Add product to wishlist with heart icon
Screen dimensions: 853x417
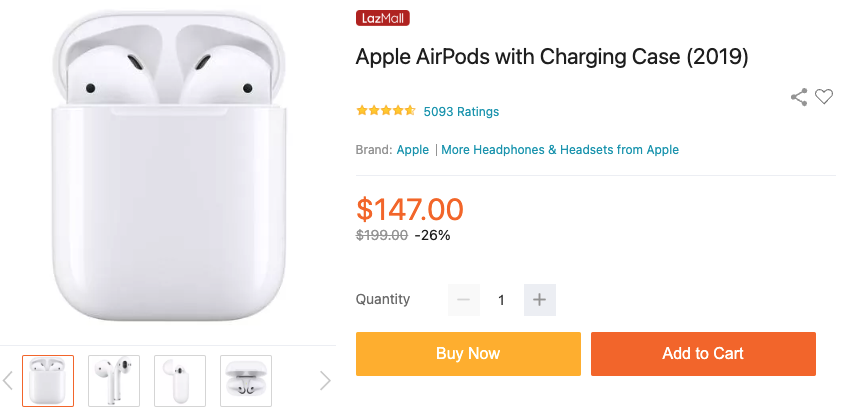pyautogui.click(x=824, y=97)
